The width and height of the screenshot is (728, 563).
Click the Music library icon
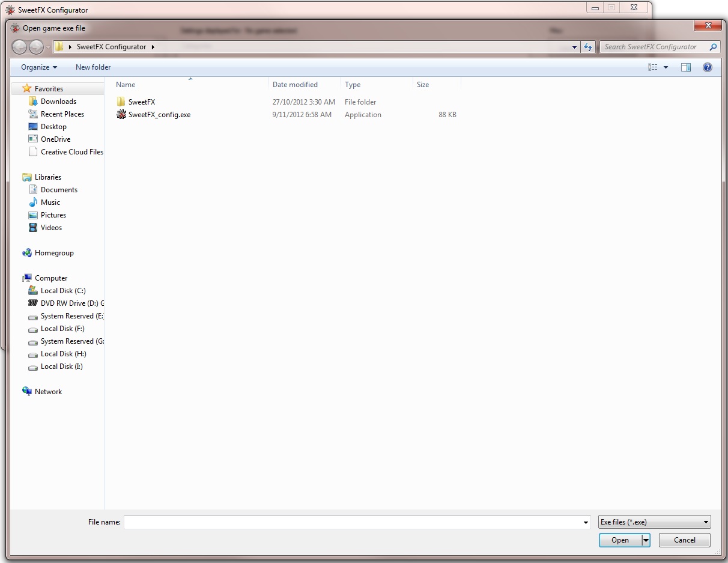(x=34, y=202)
